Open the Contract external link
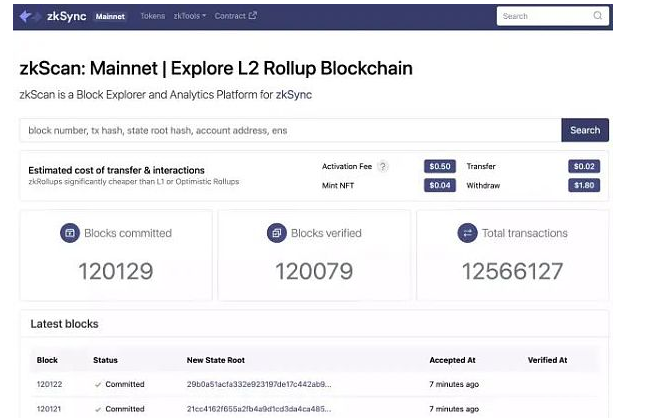Screen dimensions: 654x419 click(x=235, y=16)
